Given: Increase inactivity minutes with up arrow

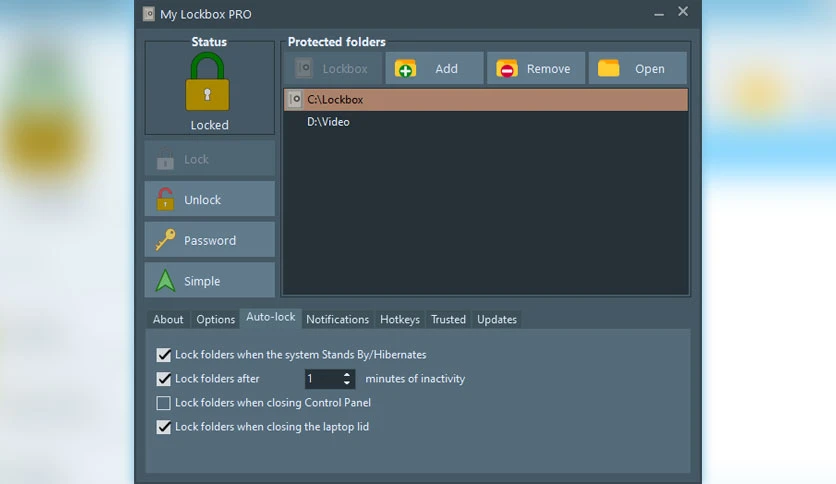Looking at the screenshot, I should [347, 374].
